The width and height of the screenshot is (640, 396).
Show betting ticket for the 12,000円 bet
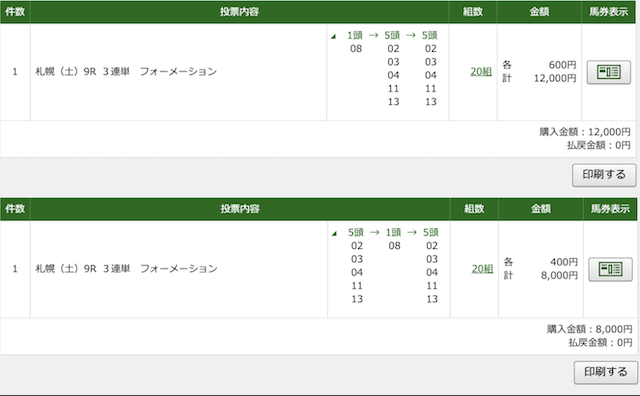click(609, 72)
